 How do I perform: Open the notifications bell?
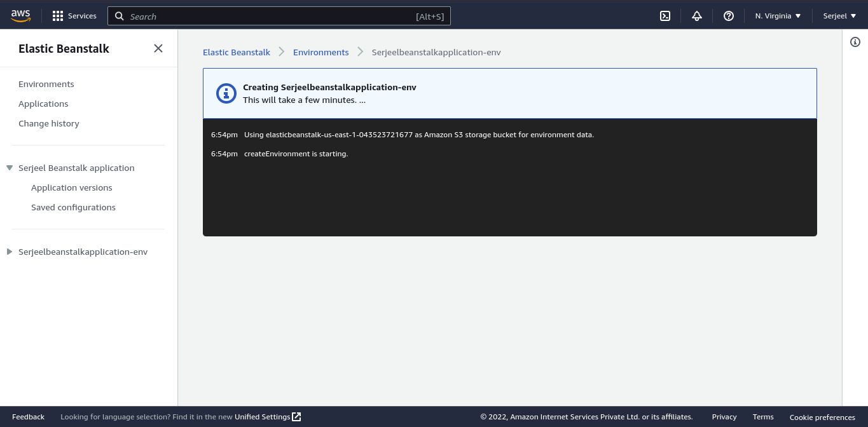click(697, 16)
